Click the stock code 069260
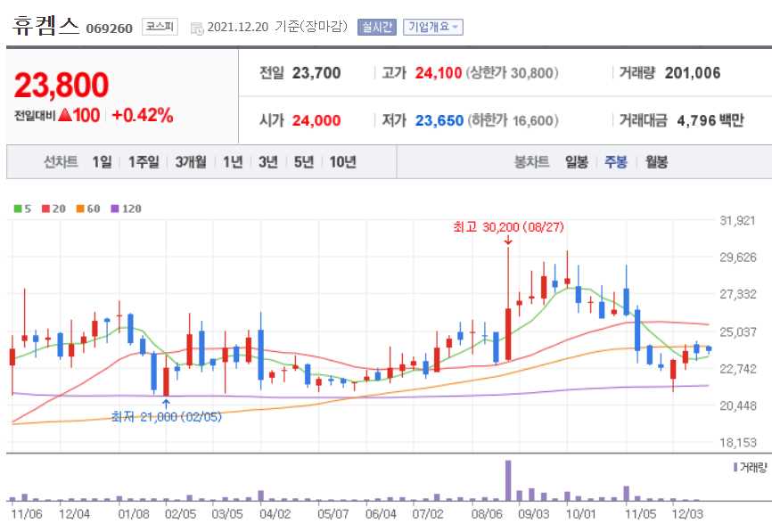 tap(110, 29)
